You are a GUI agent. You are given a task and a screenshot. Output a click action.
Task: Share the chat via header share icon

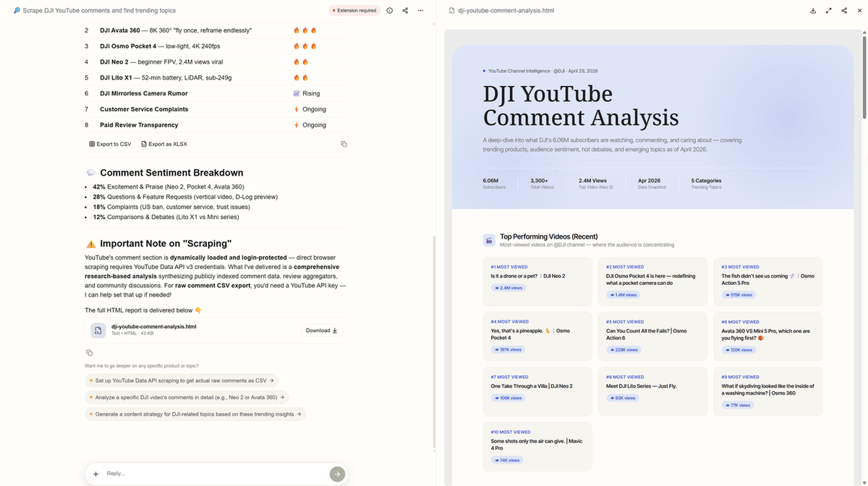(405, 11)
